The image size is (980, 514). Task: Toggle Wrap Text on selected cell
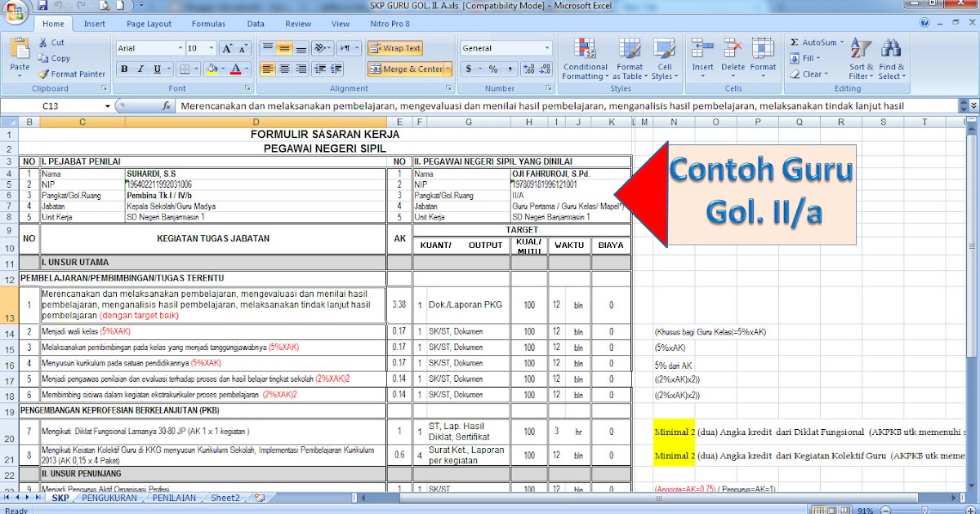pyautogui.click(x=394, y=48)
